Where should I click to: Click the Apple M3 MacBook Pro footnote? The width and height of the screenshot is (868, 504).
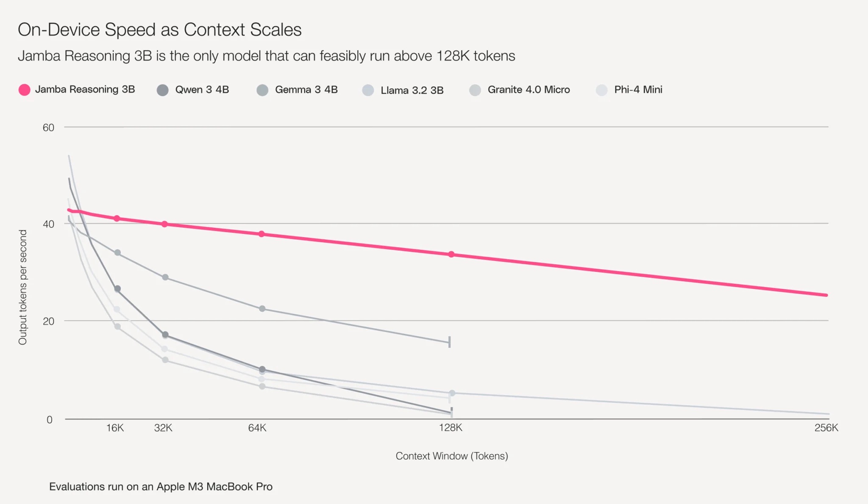(161, 487)
